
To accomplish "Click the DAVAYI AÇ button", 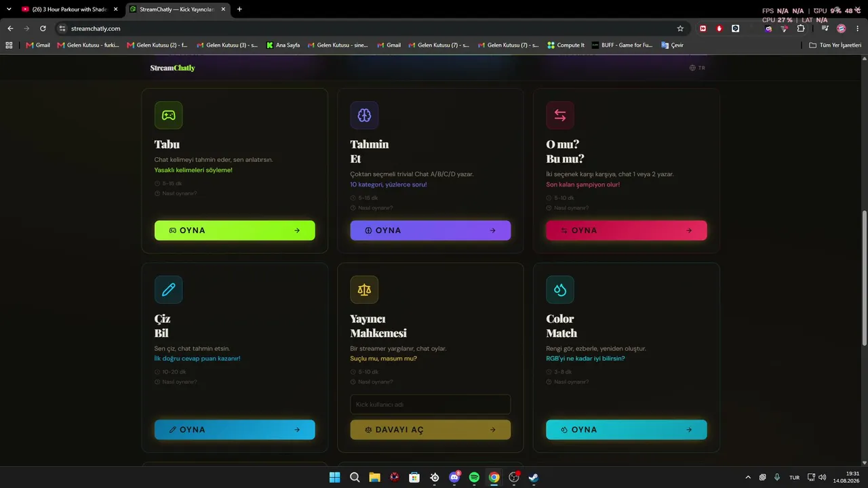I will 431,430.
